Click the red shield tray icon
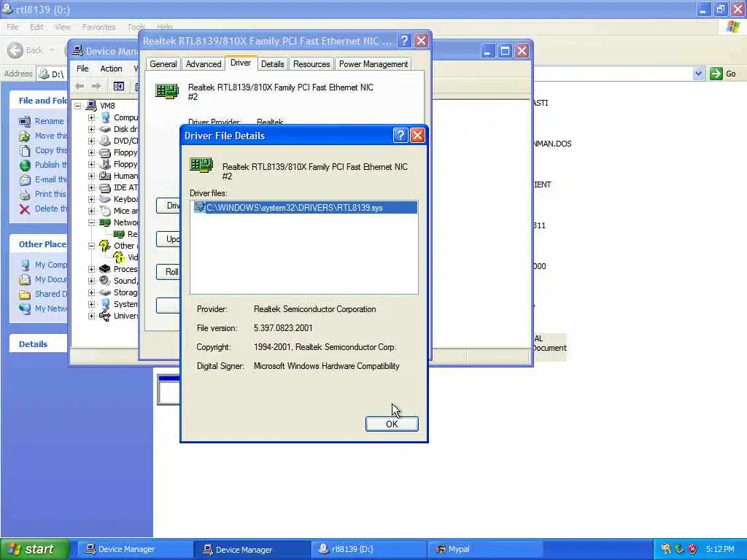 coord(693,549)
